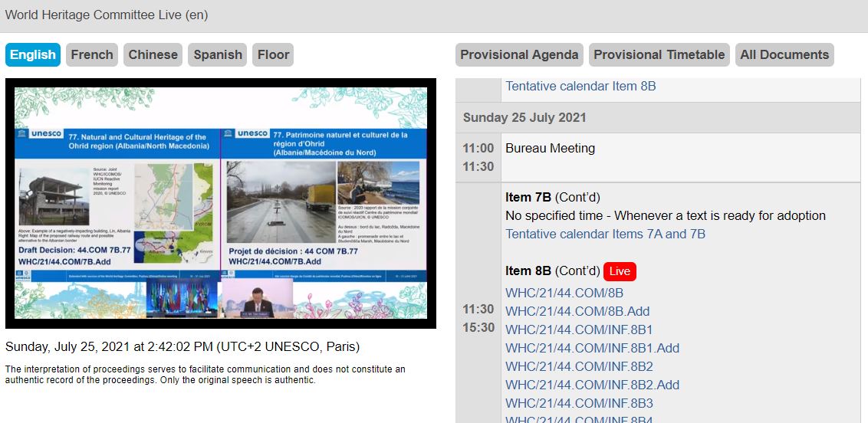Click the red Live badge

620,271
